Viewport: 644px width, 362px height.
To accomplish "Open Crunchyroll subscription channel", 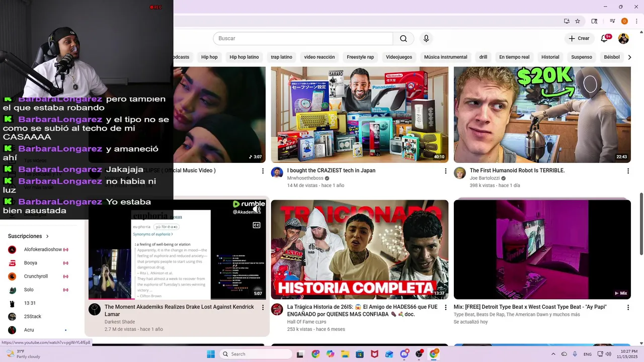I will (38, 277).
